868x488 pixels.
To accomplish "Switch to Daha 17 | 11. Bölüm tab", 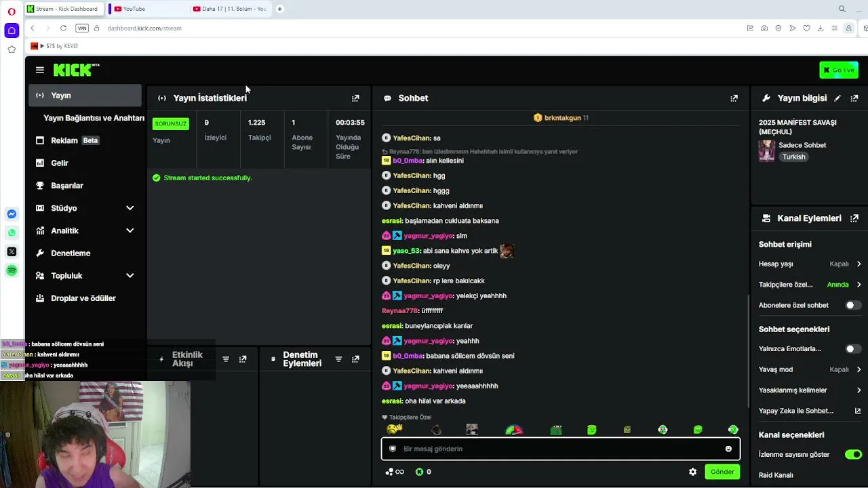I will 229,9.
